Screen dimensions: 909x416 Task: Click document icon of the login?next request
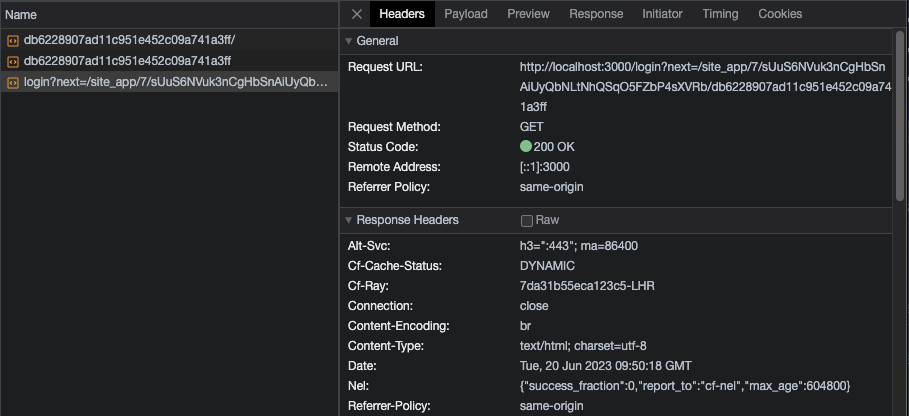pyautogui.click(x=13, y=83)
